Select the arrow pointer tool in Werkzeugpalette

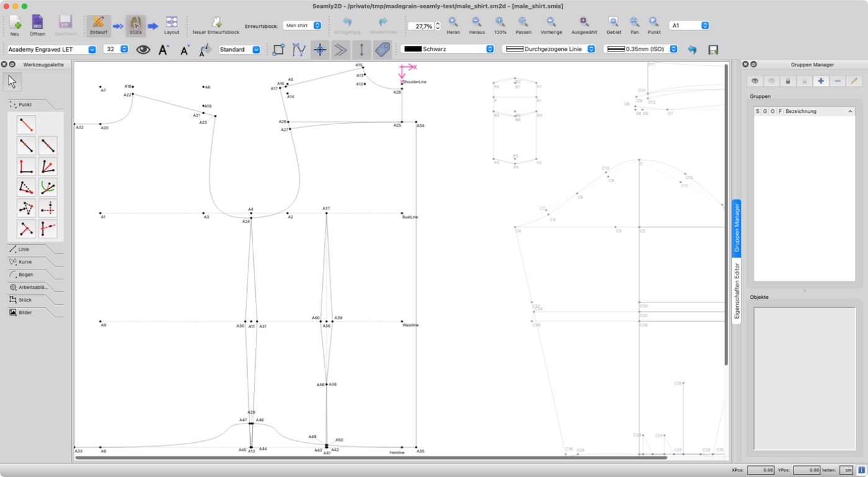[x=12, y=81]
